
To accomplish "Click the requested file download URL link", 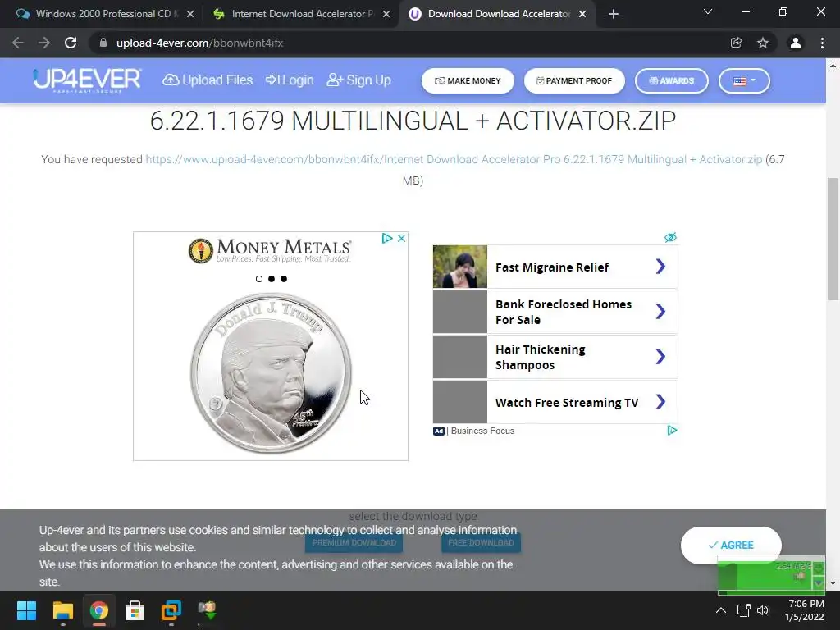I will point(454,159).
